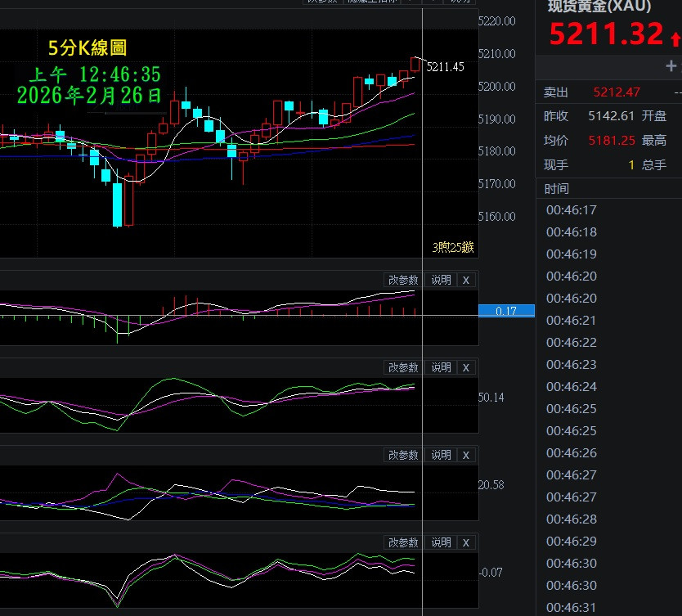Open 改参数 for the 0.17 indicator panel
Viewport: 682px width, 616px height.
(x=403, y=280)
